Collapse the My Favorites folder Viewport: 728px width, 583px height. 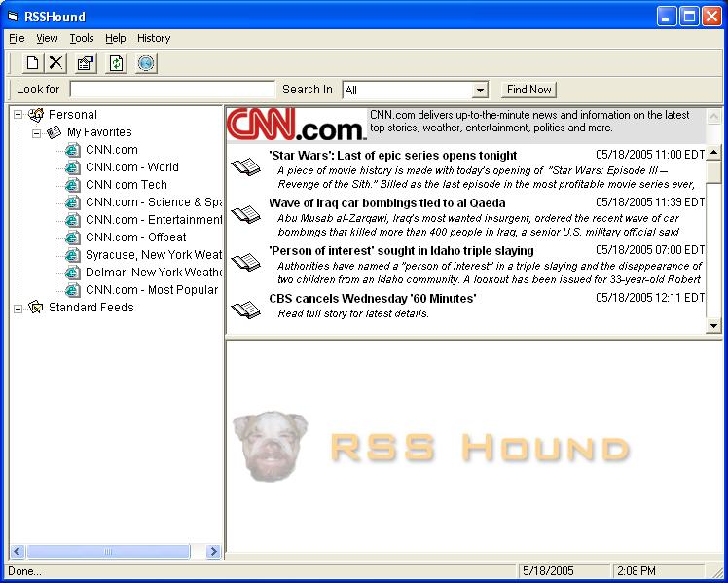[36, 132]
